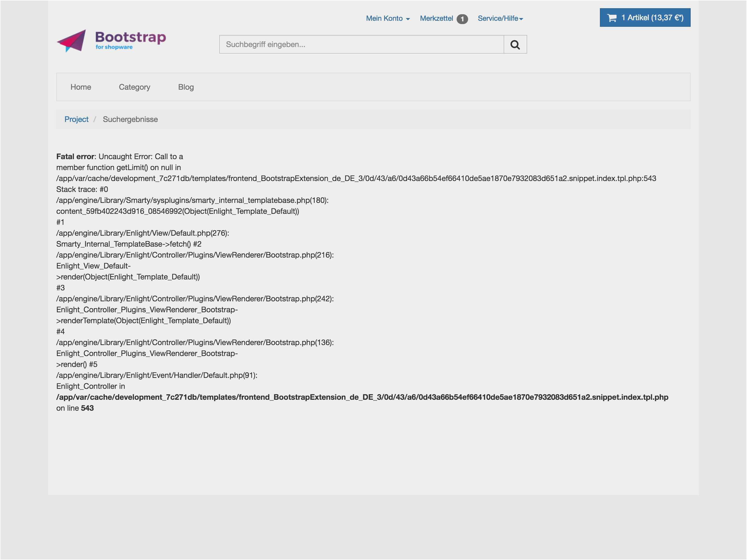Viewport: 747px width, 560px height.
Task: Click the Project breadcrumb link
Action: coord(76,119)
